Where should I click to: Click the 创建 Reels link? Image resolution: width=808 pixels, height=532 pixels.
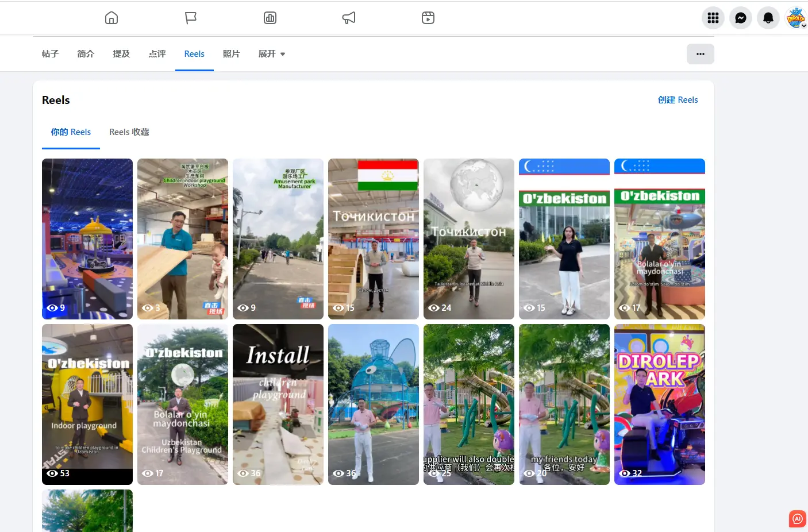click(x=678, y=100)
